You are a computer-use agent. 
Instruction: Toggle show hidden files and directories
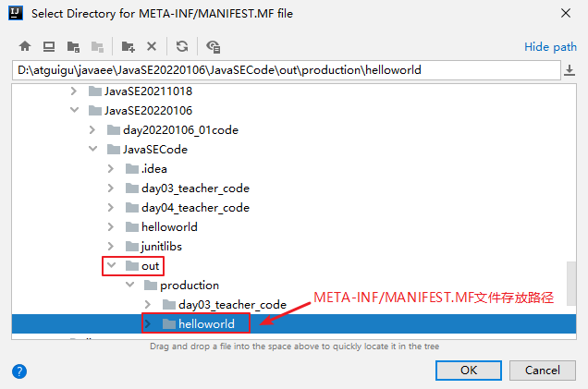(x=214, y=46)
